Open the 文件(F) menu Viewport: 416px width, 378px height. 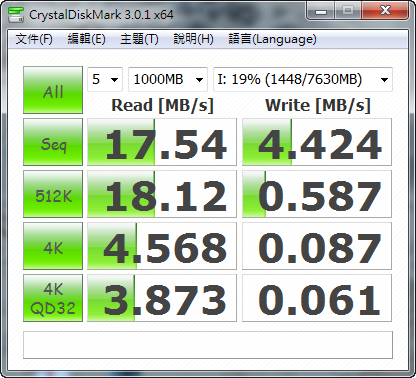(x=34, y=39)
